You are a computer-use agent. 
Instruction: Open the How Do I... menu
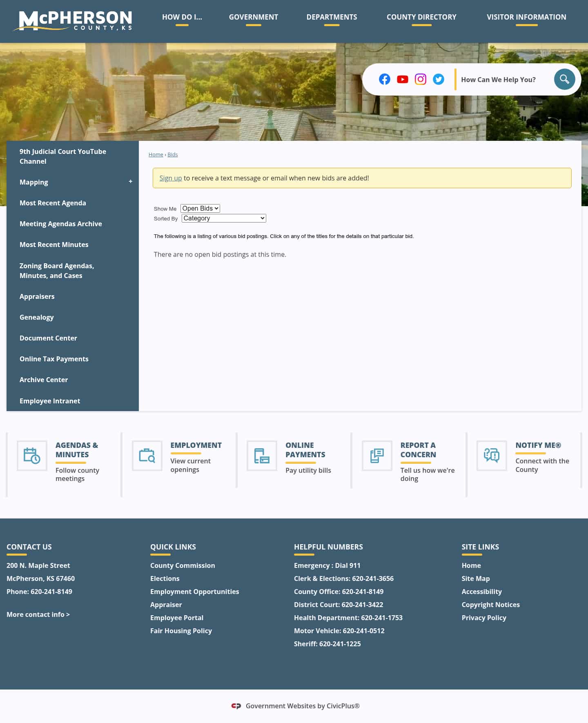pyautogui.click(x=182, y=17)
